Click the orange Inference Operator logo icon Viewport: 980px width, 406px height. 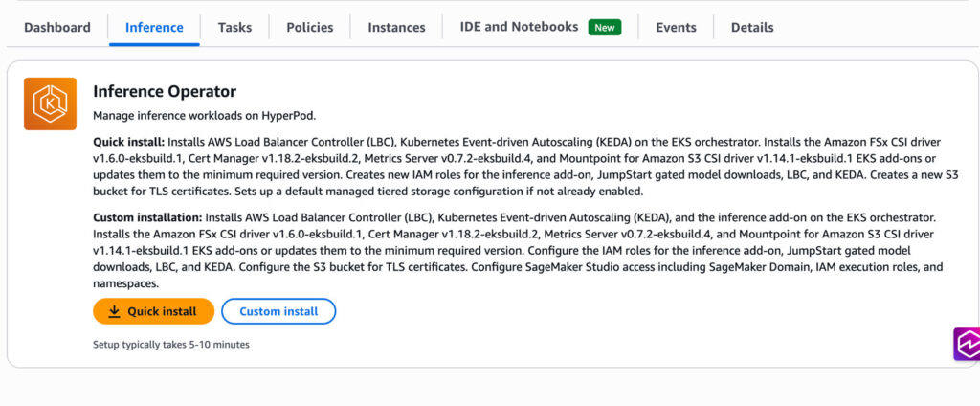[x=50, y=103]
